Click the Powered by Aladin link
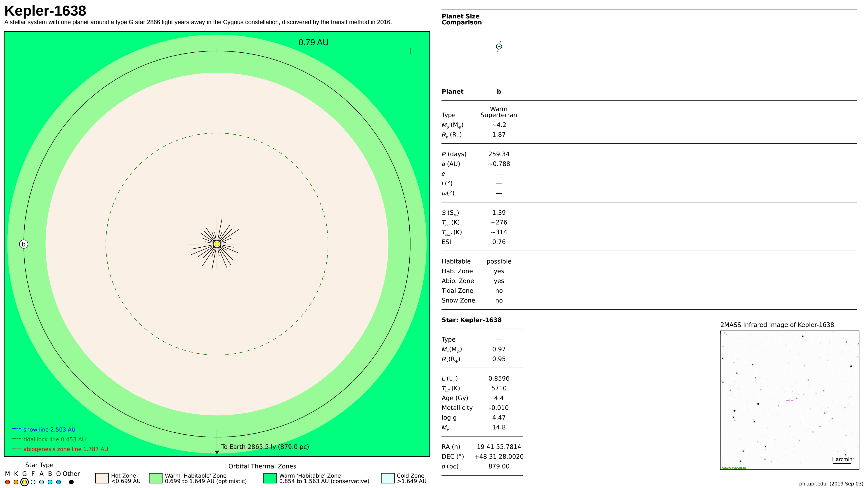 click(x=734, y=468)
